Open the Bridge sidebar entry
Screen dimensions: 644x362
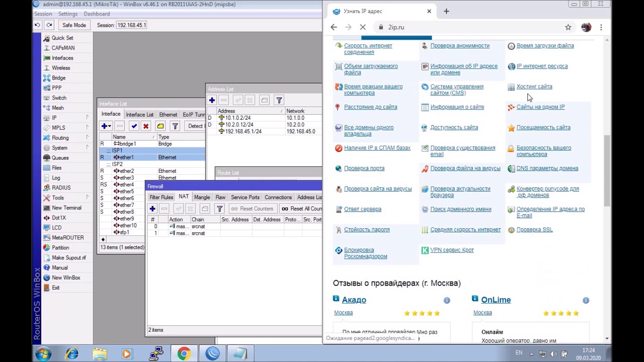pos(58,78)
